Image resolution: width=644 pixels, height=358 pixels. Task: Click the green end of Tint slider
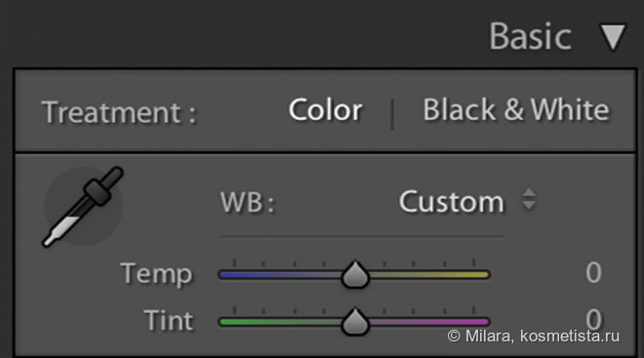pos(230,322)
